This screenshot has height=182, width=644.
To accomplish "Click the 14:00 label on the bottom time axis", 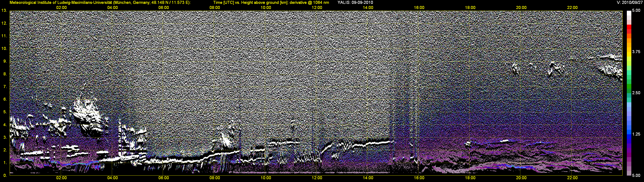I will 368,178.
